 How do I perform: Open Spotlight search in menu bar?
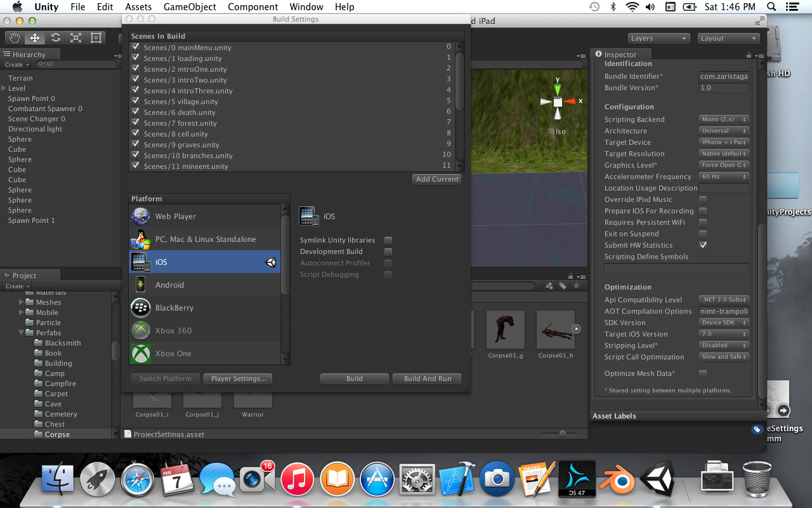(x=771, y=7)
